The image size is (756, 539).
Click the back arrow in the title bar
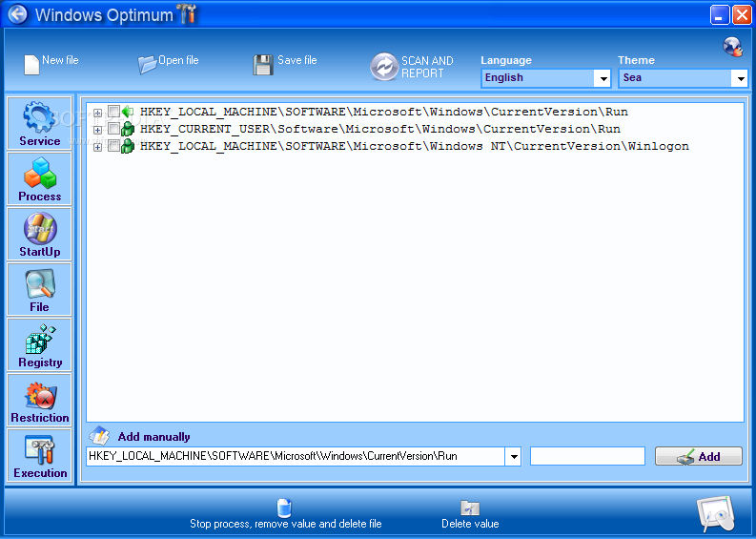[x=18, y=14]
